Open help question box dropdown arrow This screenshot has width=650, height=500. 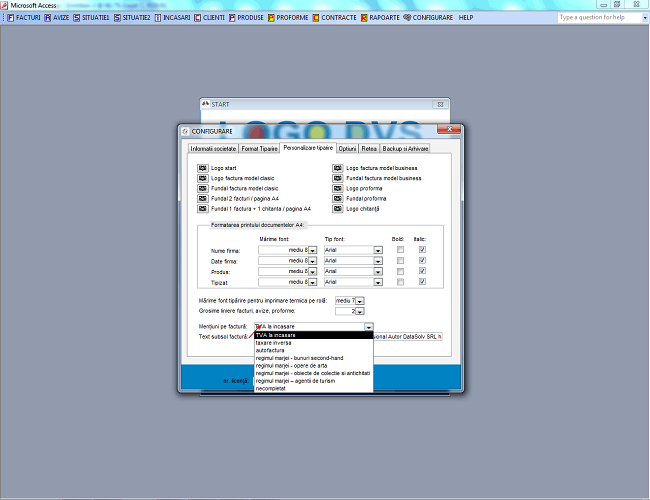tap(645, 17)
